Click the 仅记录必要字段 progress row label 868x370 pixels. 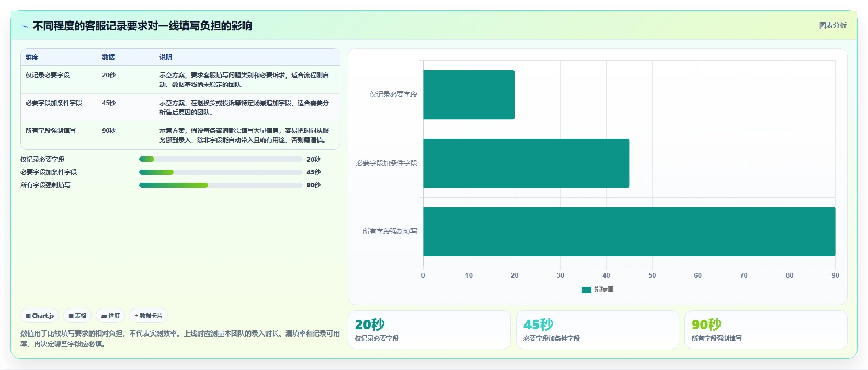tap(42, 160)
